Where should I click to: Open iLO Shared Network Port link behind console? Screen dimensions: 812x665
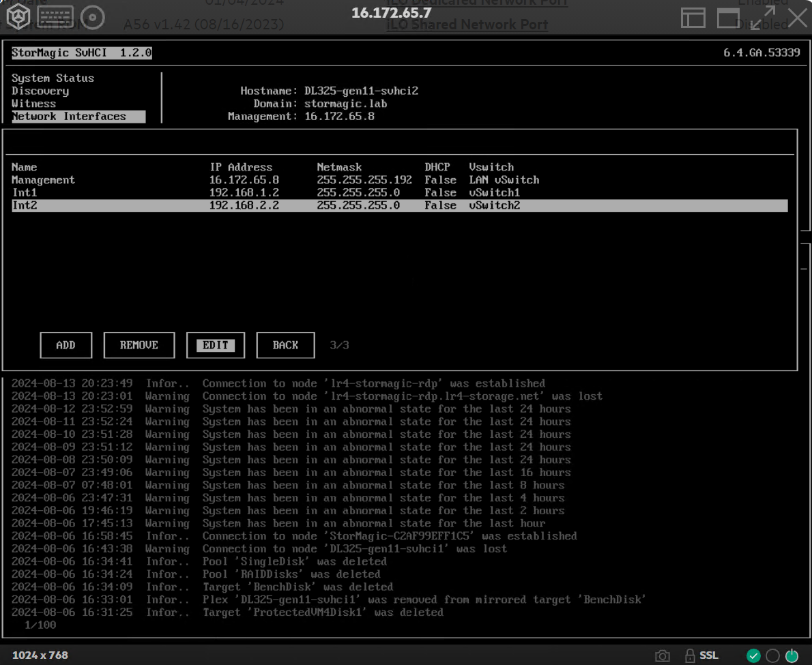coord(467,25)
